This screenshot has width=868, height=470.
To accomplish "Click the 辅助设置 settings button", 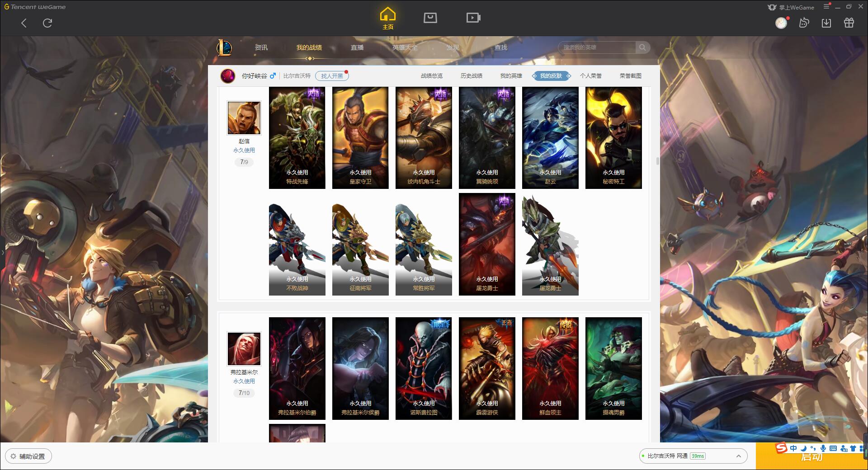I will coord(28,456).
